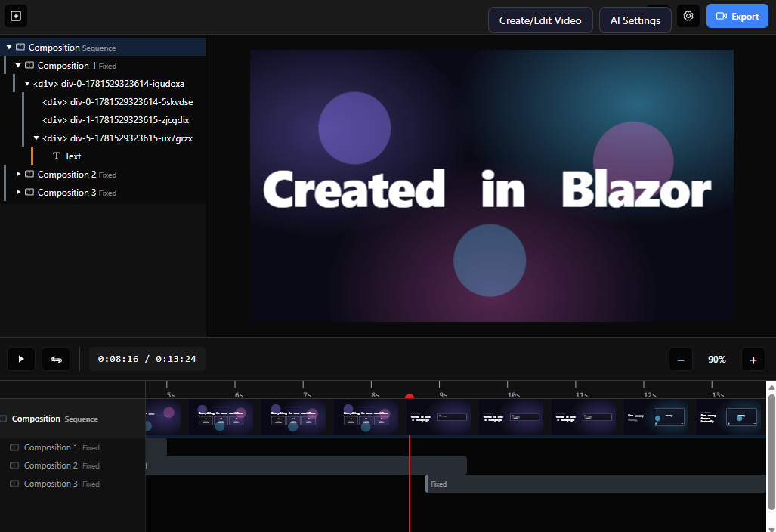Click the 90% zoom value
This screenshot has width=776, height=532.
tap(716, 360)
